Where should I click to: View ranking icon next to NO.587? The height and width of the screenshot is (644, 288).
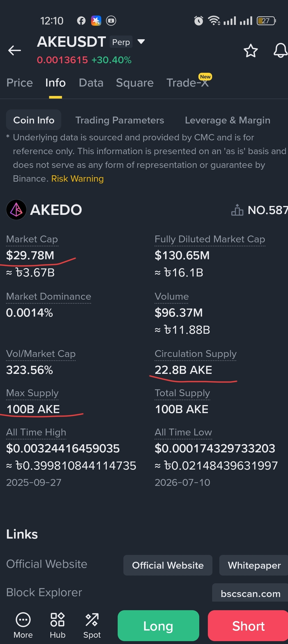tap(237, 210)
